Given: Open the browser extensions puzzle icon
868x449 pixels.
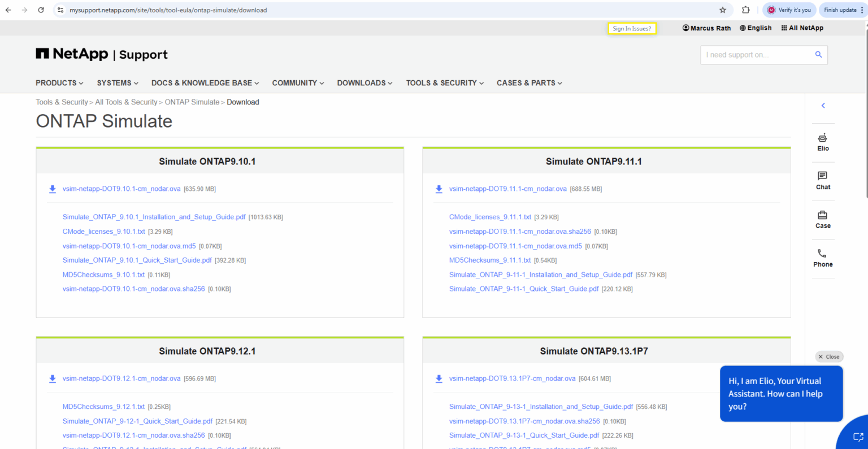Looking at the screenshot, I should [745, 10].
